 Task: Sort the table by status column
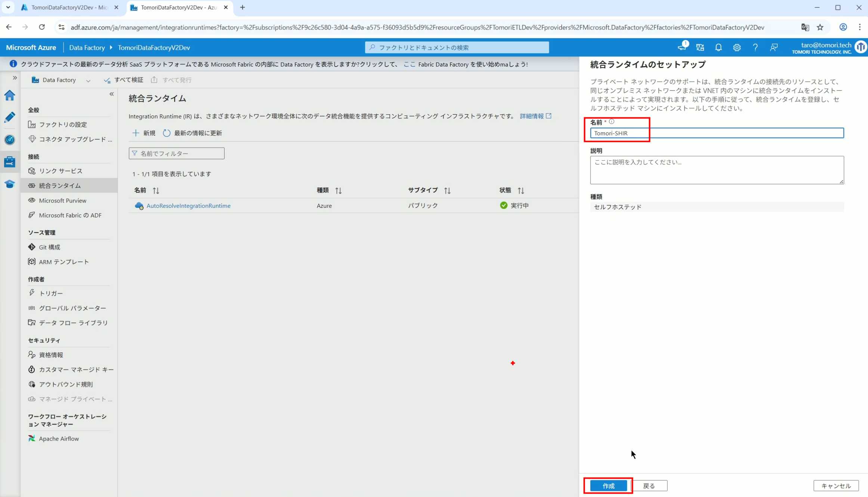tap(521, 191)
